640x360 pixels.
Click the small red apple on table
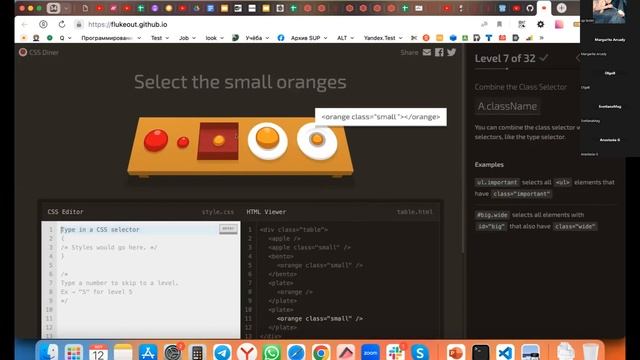[x=183, y=142]
